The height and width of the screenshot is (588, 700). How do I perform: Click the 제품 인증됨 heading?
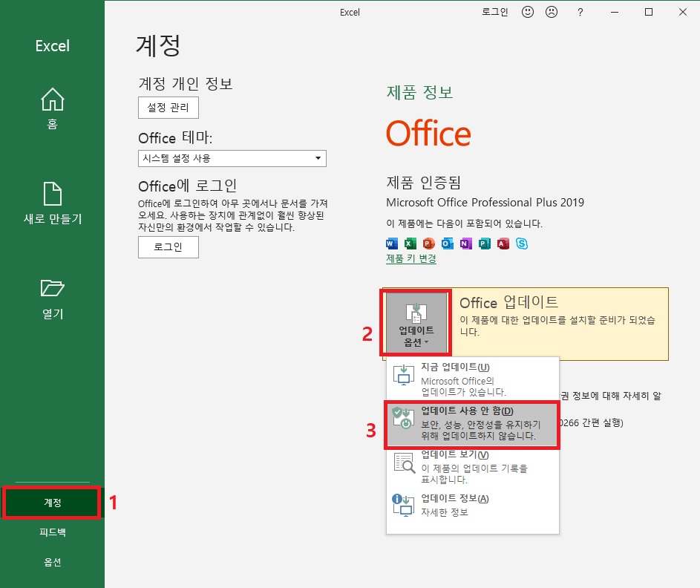pyautogui.click(x=423, y=182)
